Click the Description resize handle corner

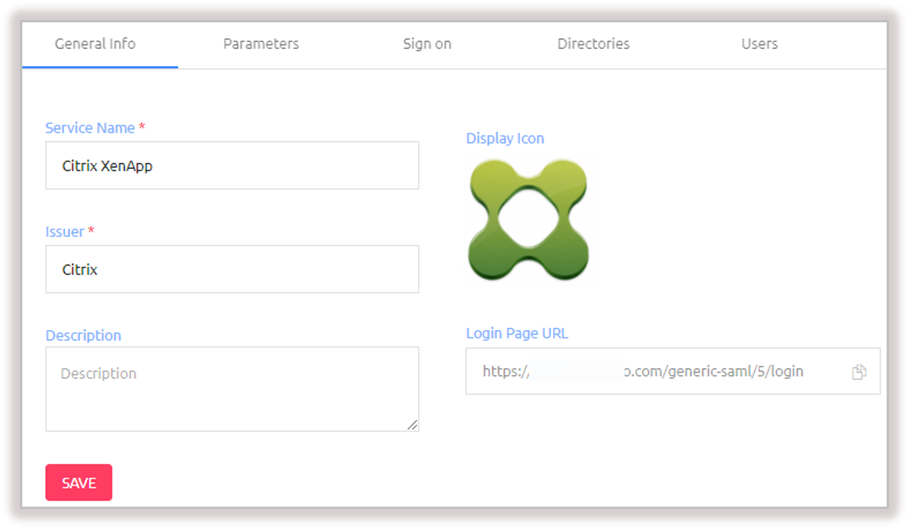click(412, 425)
